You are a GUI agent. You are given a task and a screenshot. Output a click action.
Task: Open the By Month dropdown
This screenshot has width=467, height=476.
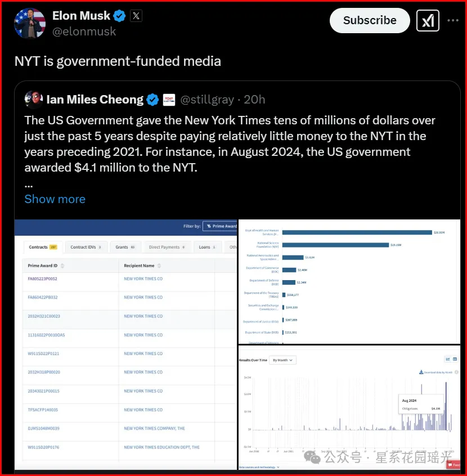tap(283, 360)
